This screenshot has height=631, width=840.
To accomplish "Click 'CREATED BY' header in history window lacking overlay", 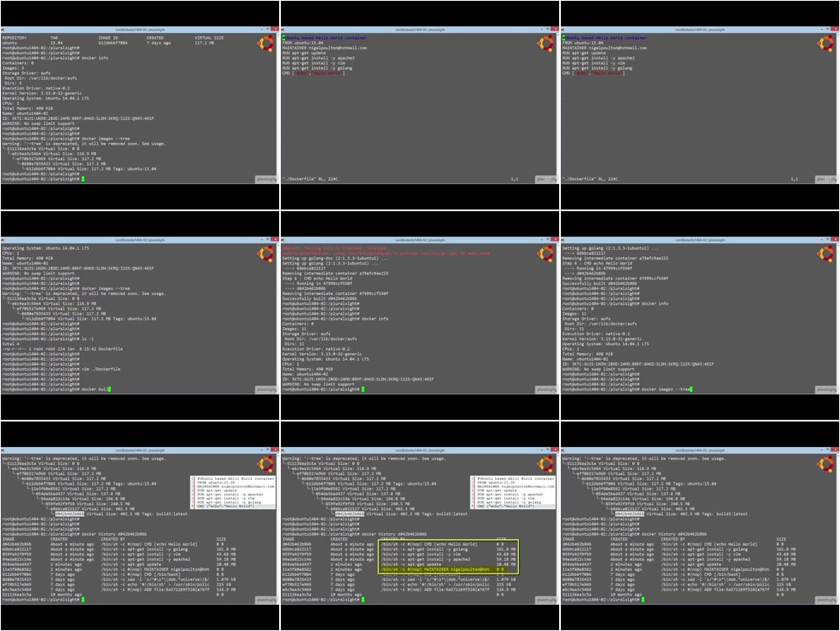I will click(x=672, y=539).
